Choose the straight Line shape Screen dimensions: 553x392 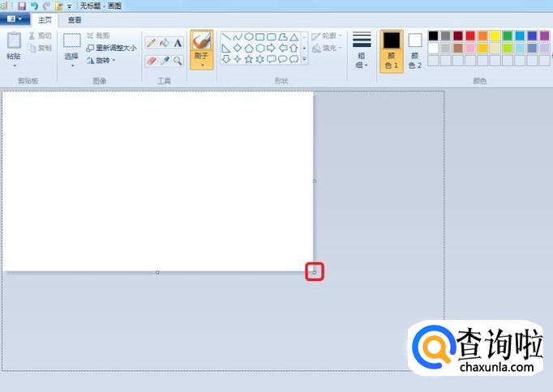pos(226,37)
